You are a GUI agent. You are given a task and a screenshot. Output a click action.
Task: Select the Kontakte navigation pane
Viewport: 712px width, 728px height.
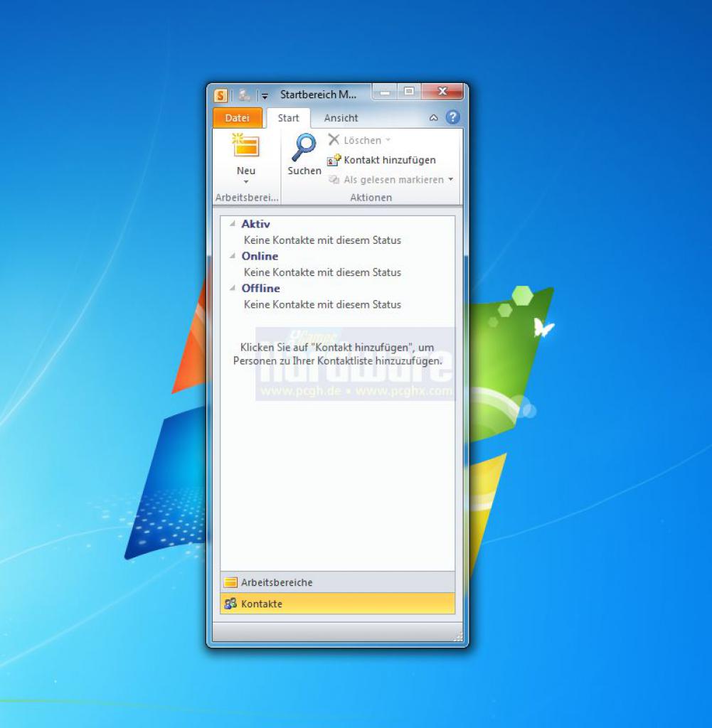338,604
